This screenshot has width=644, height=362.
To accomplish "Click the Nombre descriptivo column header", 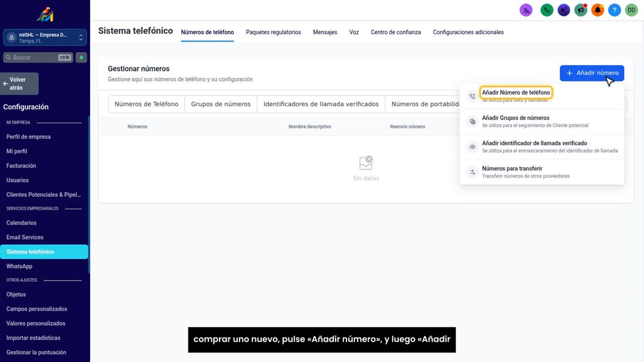I will [310, 127].
